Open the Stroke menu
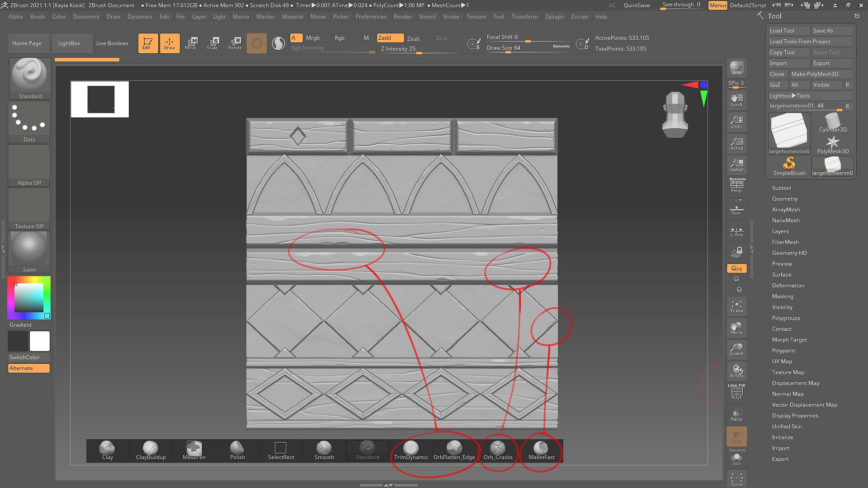Viewport: 868px width, 488px height. tap(450, 17)
